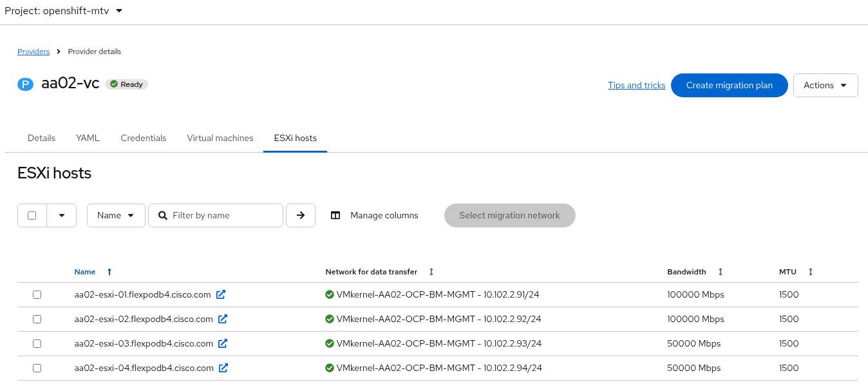The height and width of the screenshot is (391, 868).
Task: Open the Name filter type dropdown
Action: 116,215
